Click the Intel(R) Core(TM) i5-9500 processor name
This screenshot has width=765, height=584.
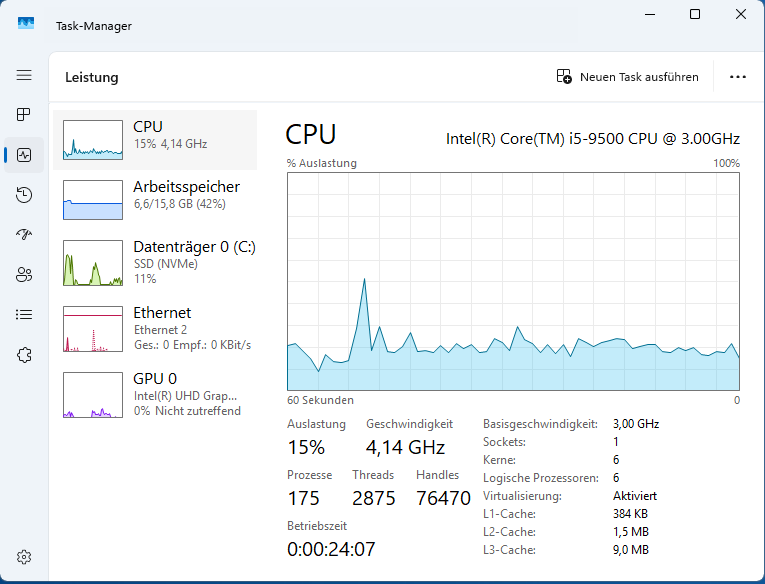[x=593, y=139]
